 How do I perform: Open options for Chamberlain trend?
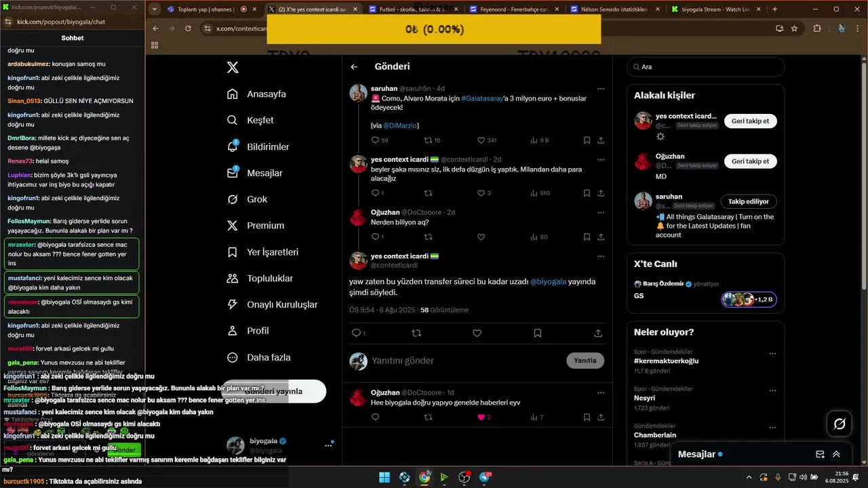(x=772, y=427)
